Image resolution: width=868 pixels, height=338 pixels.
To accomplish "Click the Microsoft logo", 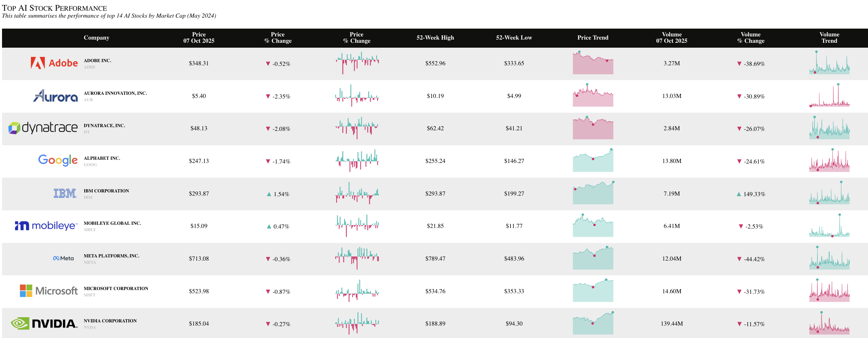I will pos(49,291).
